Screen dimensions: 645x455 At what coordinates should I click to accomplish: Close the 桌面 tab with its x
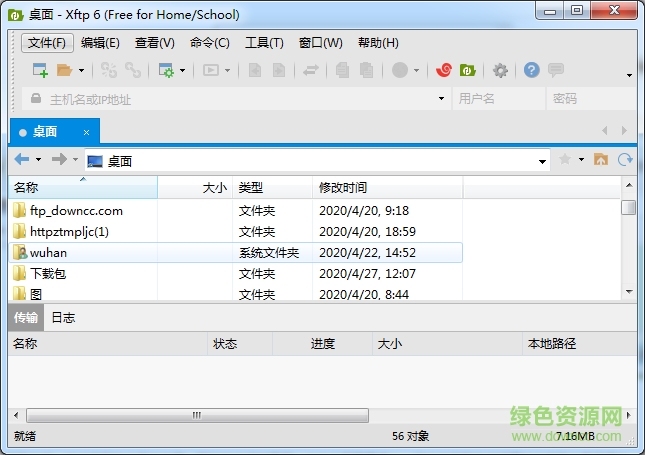[86, 132]
